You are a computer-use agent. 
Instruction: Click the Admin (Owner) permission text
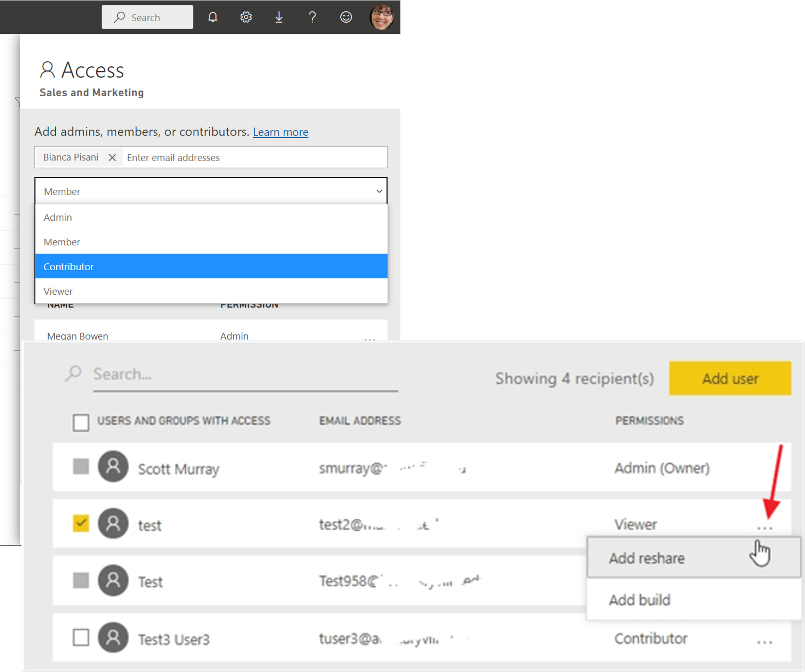pos(662,468)
